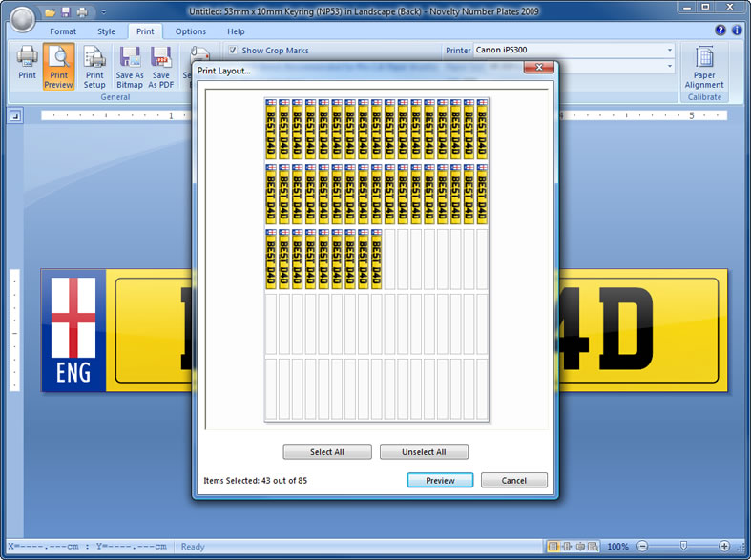Image resolution: width=751 pixels, height=560 pixels.
Task: Click last BEST D4D label in top row
Action: (x=482, y=129)
